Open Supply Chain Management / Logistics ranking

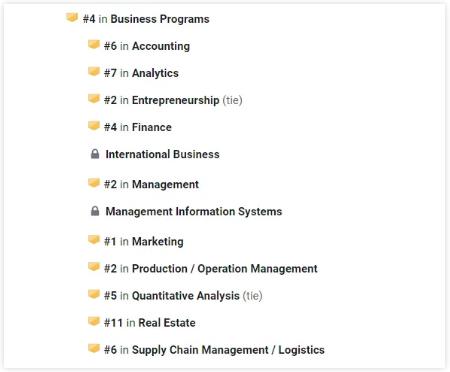[214, 350]
